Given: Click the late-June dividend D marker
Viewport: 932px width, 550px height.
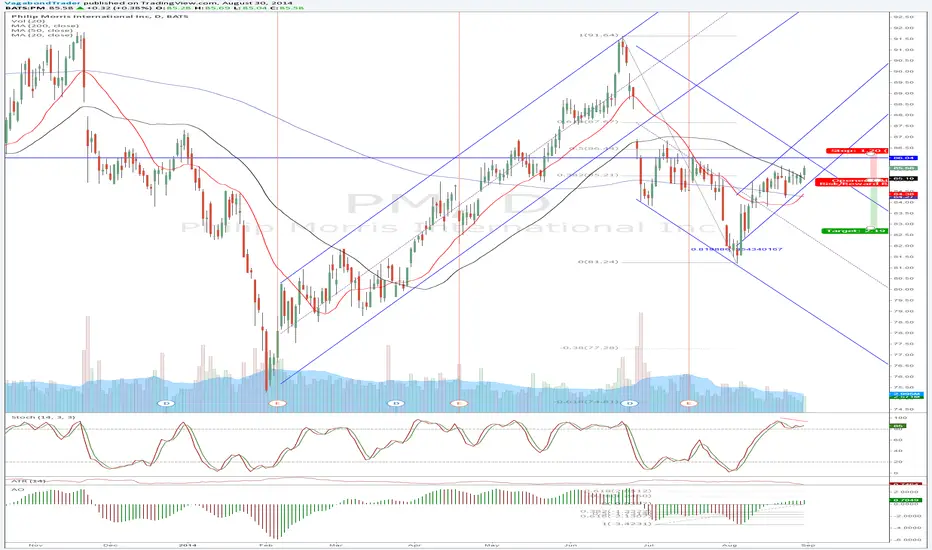Looking at the screenshot, I should (x=630, y=403).
